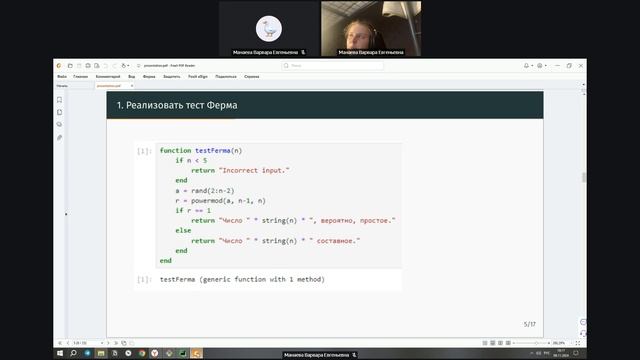Open the Comments panel in left sidebar
The image size is (640, 360).
[x=60, y=124]
